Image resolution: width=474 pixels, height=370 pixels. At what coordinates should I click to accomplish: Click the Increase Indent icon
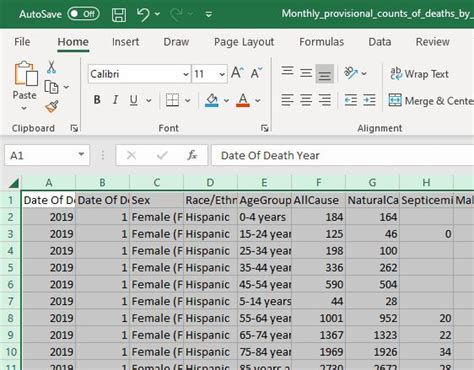369,100
